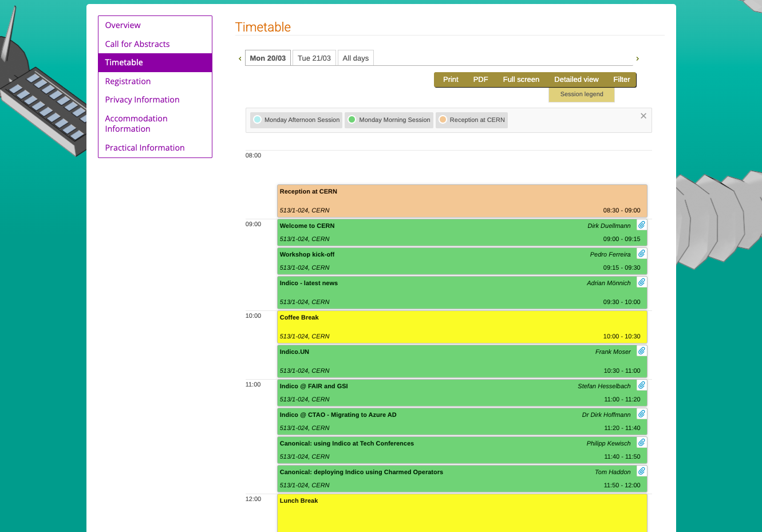Open the Registration page

155,81
